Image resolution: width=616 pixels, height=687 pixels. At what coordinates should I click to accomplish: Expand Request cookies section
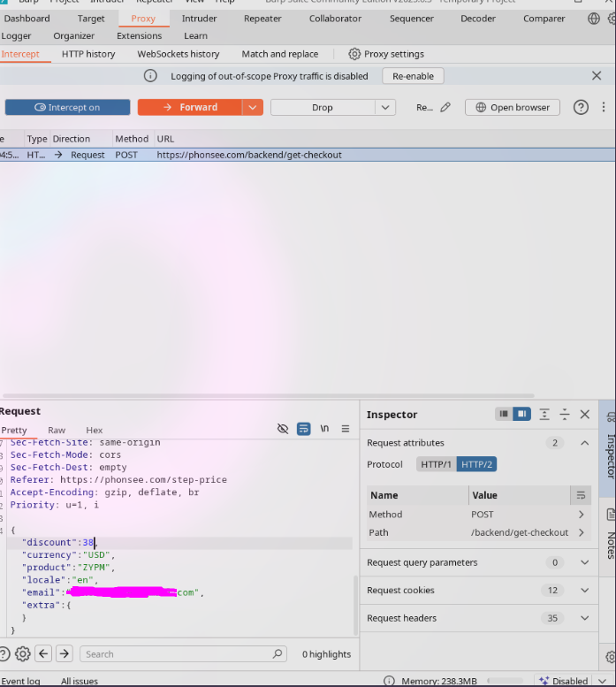pos(584,590)
